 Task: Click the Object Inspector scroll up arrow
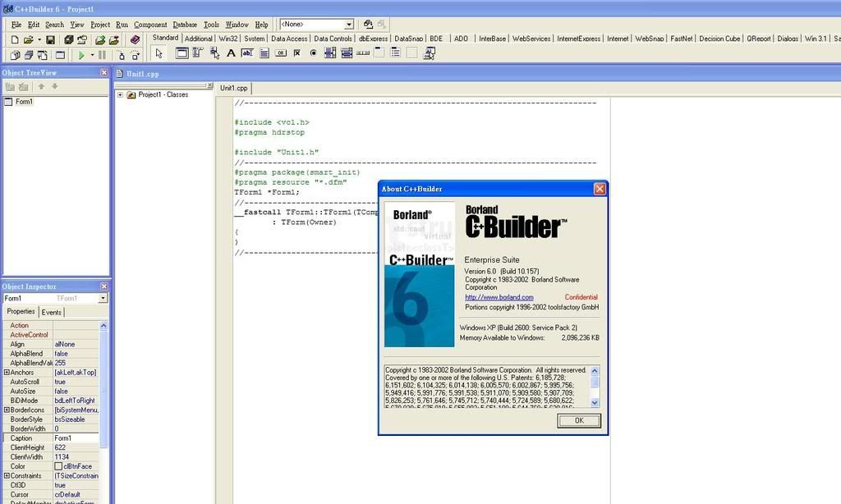[x=103, y=325]
